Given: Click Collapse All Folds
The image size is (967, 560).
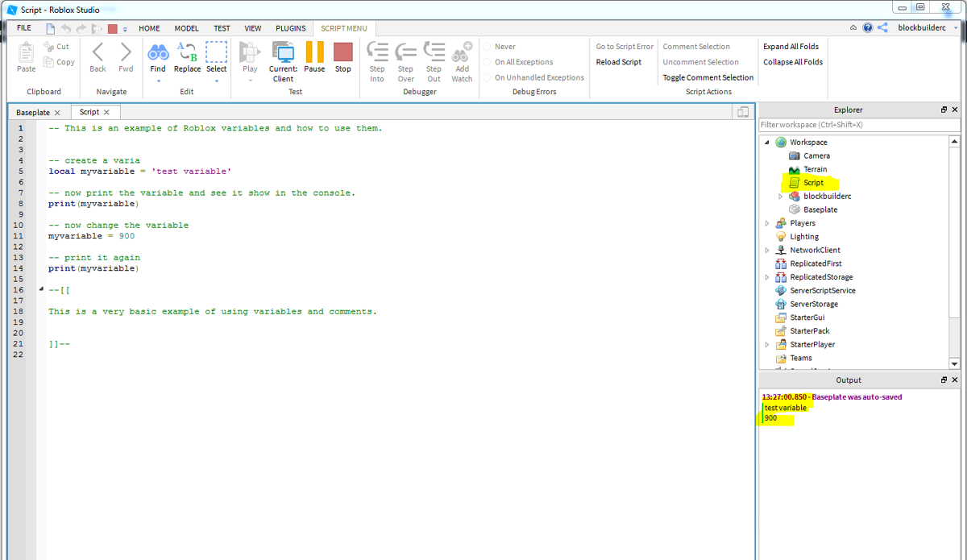Looking at the screenshot, I should click(792, 62).
